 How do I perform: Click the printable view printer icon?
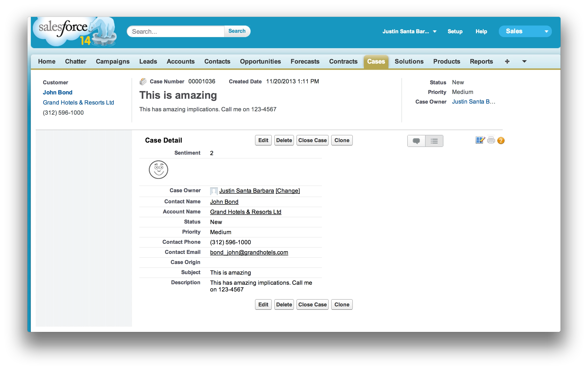tap(491, 140)
